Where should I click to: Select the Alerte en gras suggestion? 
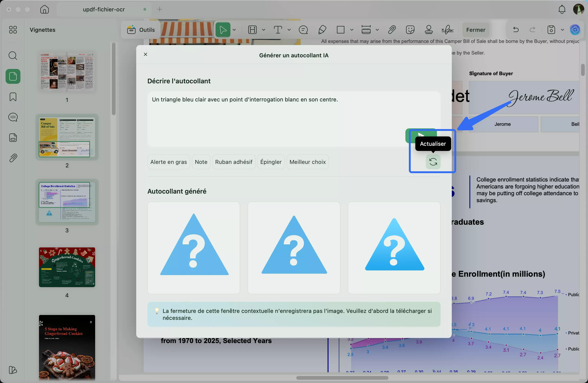pos(168,162)
